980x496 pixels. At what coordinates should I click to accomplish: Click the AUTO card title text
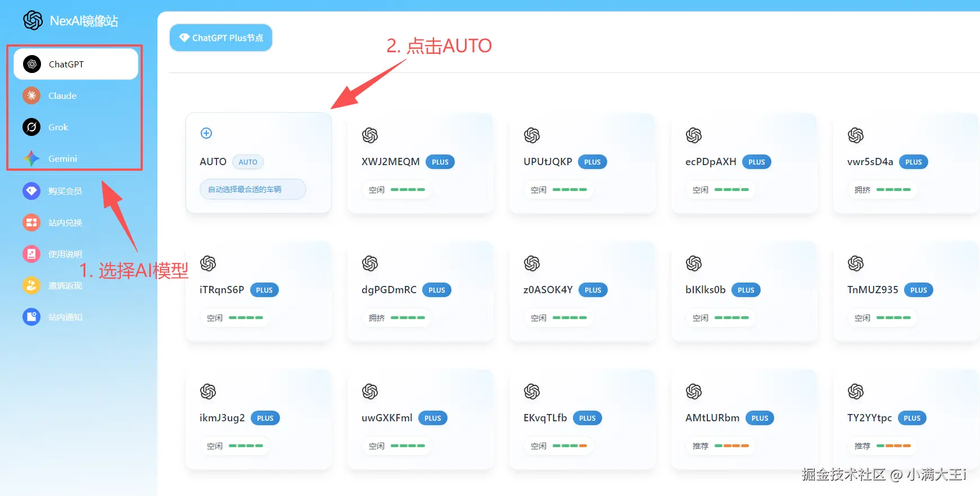click(213, 162)
